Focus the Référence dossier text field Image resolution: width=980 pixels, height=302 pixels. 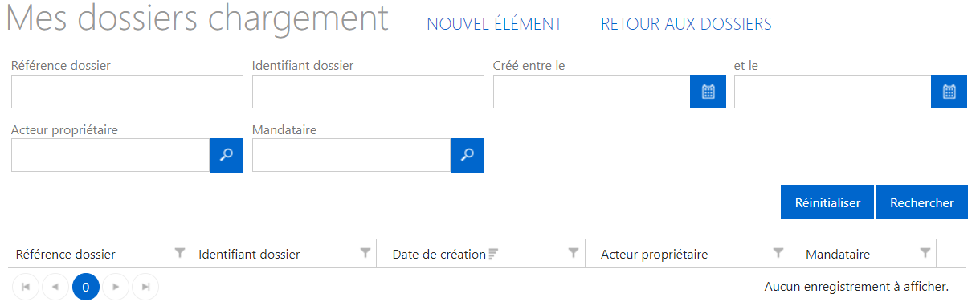[127, 92]
